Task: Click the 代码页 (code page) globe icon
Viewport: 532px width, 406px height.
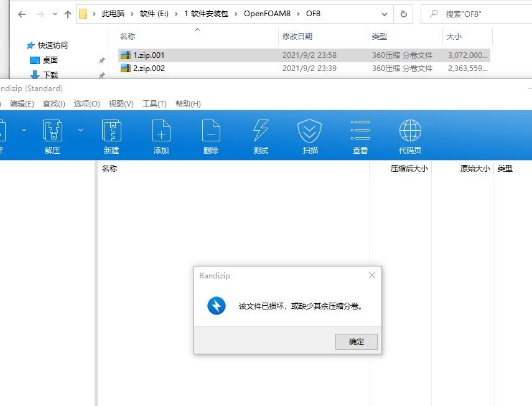Action: tap(410, 131)
